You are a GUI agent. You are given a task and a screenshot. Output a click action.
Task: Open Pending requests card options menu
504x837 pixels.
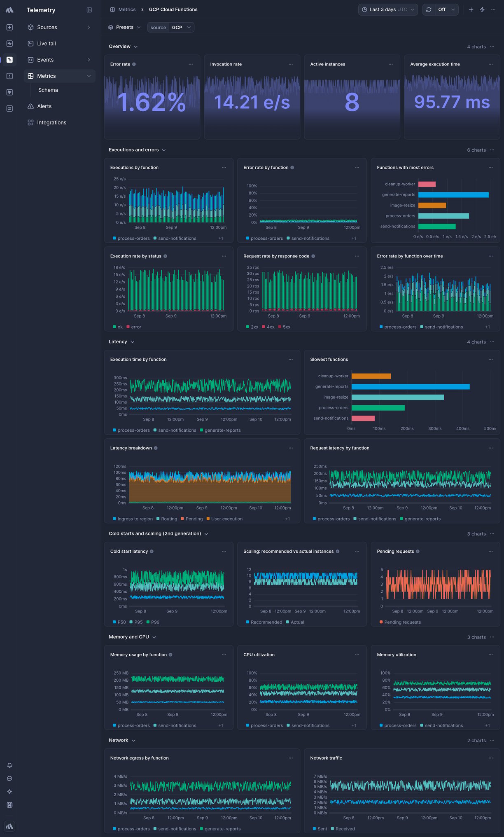491,552
